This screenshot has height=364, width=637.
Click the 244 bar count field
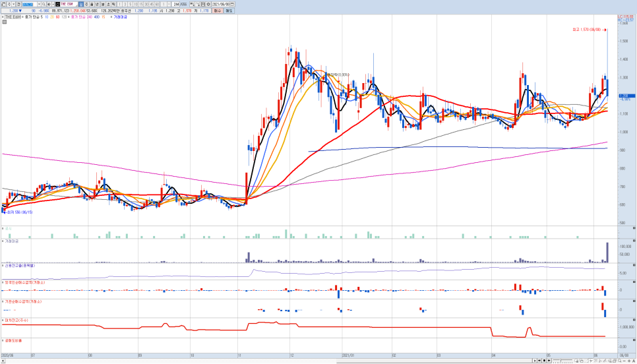pos(175,4)
